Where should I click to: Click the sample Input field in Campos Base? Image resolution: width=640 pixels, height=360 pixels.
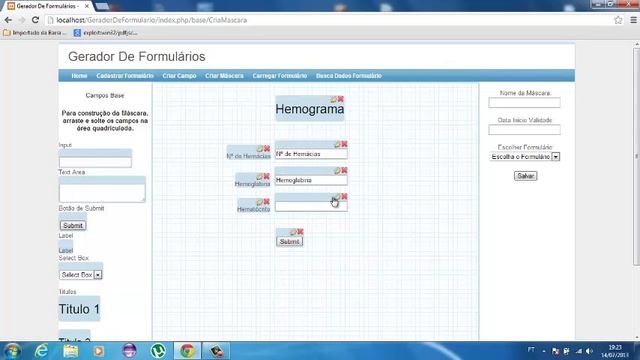point(95,162)
